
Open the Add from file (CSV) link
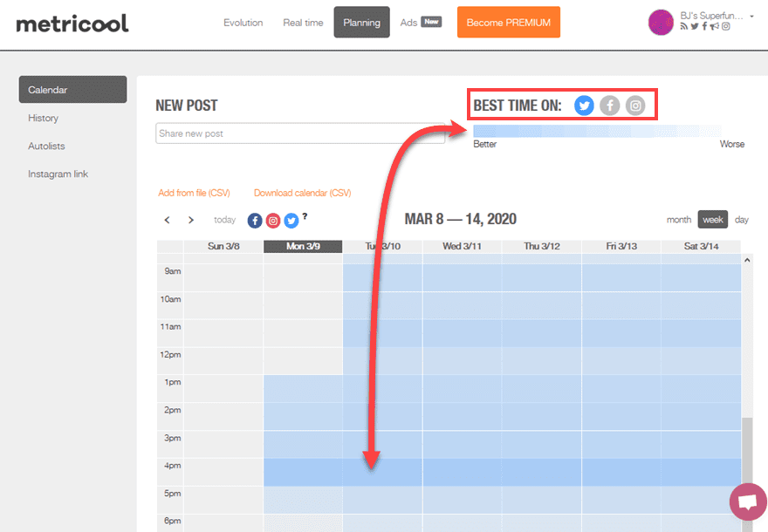pos(195,192)
